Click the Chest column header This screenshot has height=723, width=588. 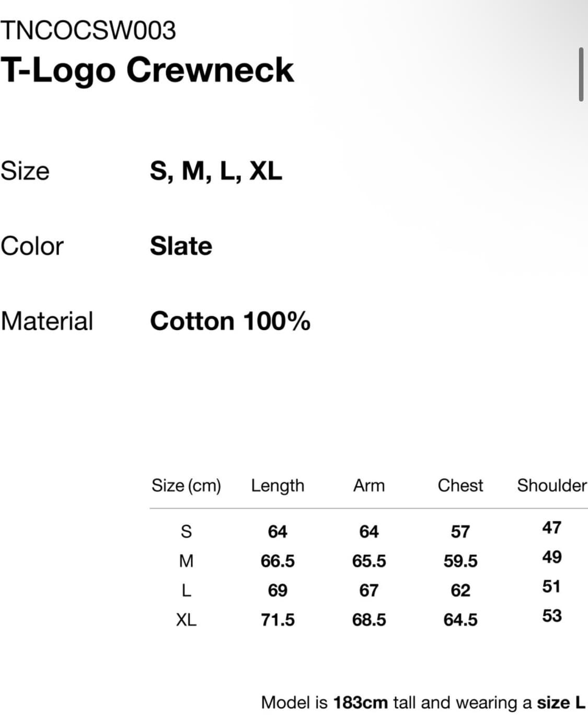point(460,485)
